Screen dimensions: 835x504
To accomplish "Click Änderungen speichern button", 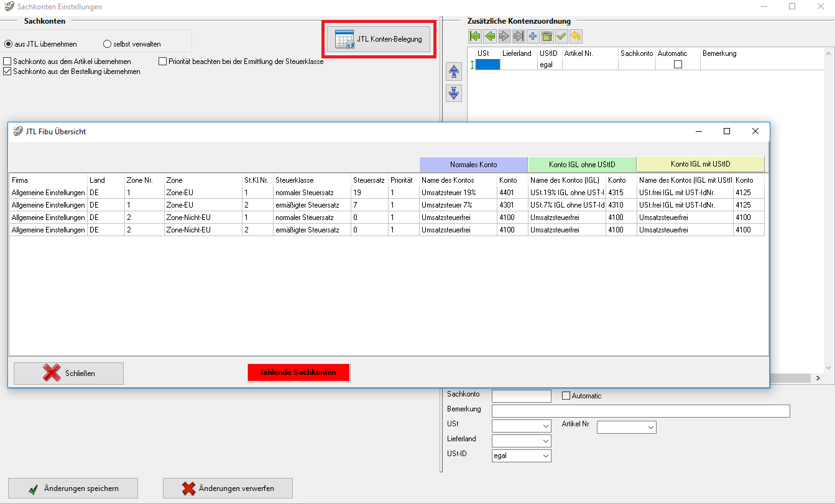I will point(73,488).
